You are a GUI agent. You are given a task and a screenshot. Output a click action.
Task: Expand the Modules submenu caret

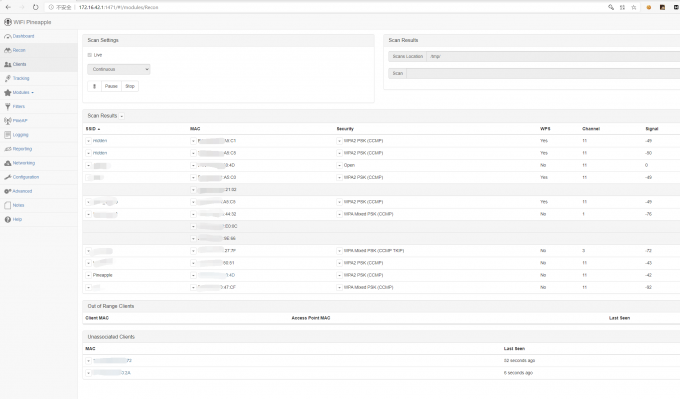coord(33,93)
